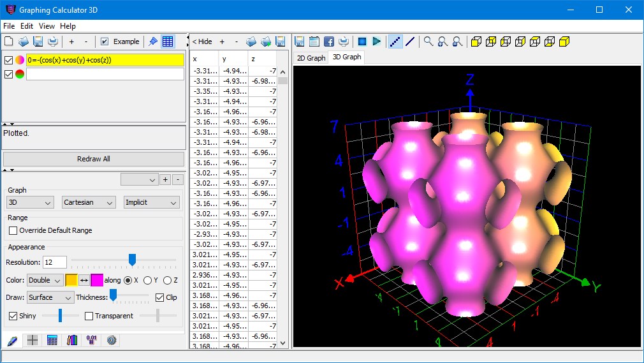Image resolution: width=644 pixels, height=363 pixels.
Task: Click the Hide table button
Action: click(202, 41)
